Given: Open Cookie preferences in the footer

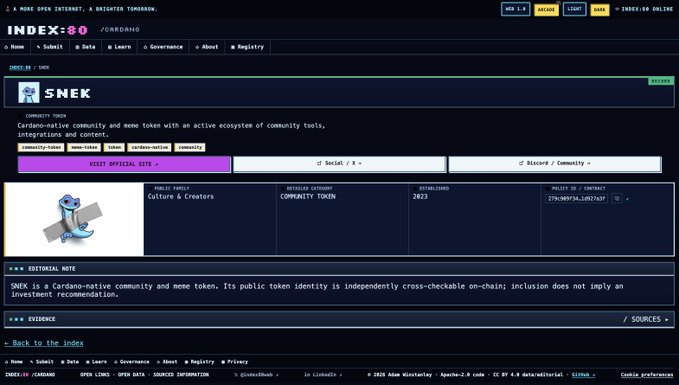Looking at the screenshot, I should click(647, 375).
